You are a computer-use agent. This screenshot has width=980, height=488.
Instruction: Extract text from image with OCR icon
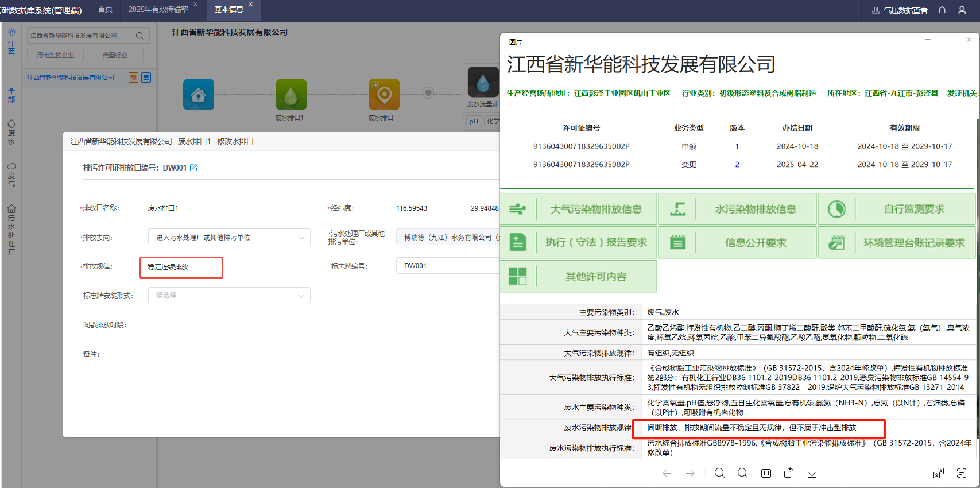click(x=962, y=473)
